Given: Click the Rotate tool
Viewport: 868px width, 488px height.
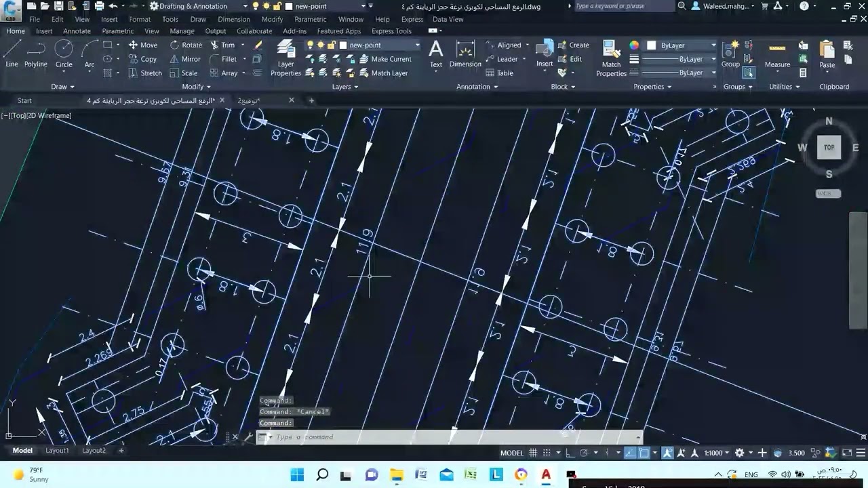Looking at the screenshot, I should [186, 45].
